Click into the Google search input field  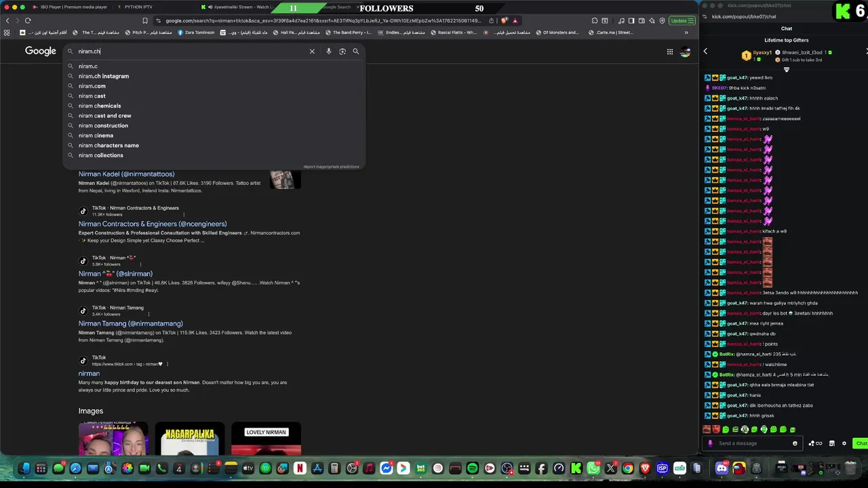pyautogui.click(x=190, y=52)
